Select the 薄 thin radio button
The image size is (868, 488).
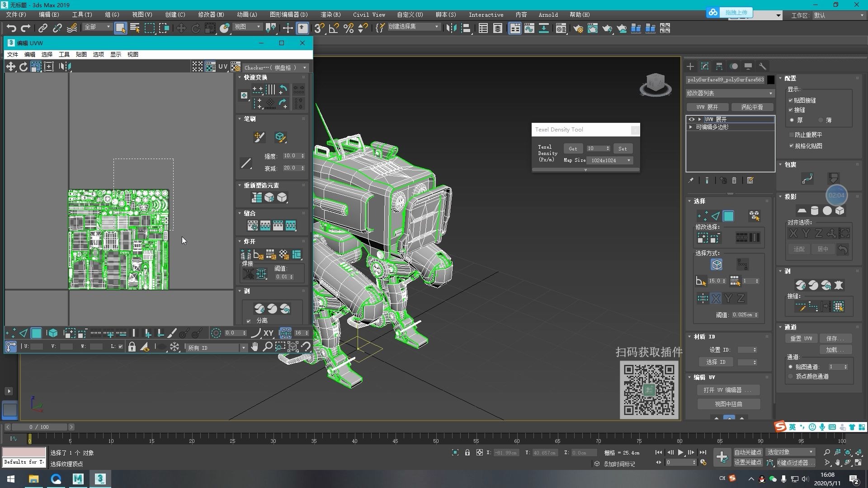point(821,120)
